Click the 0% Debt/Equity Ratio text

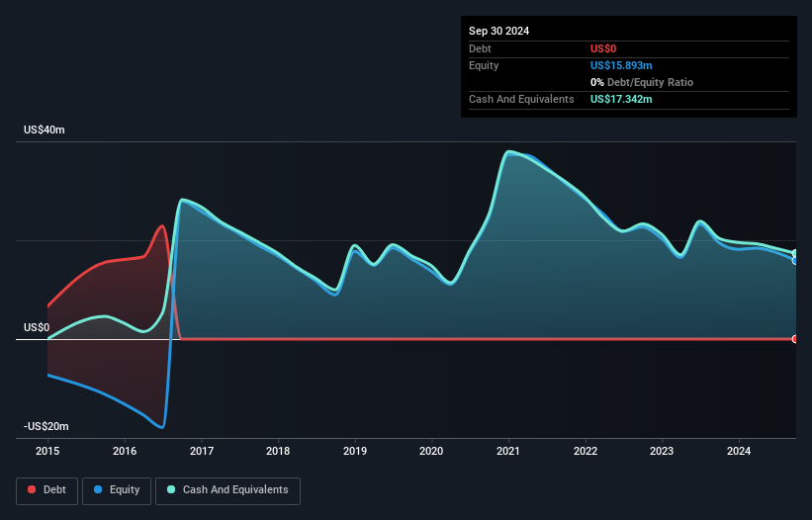[x=642, y=82]
